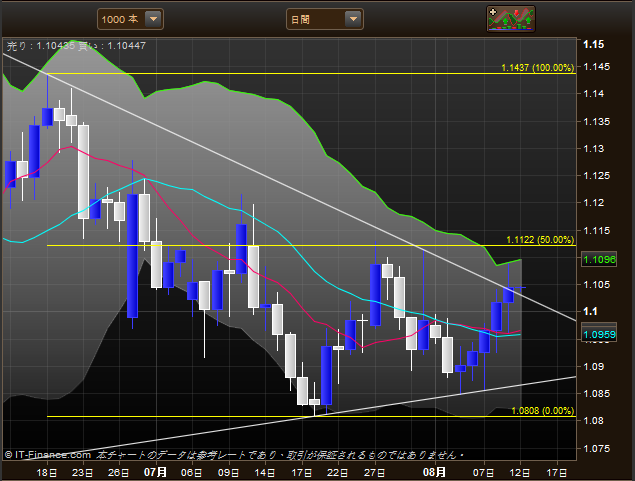Screen dimensions: 635x481
Task: Click the 07月 date axis label
Action: pyautogui.click(x=156, y=472)
